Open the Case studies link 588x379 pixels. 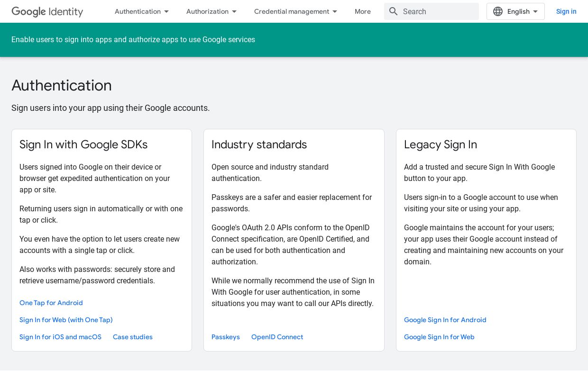133,337
